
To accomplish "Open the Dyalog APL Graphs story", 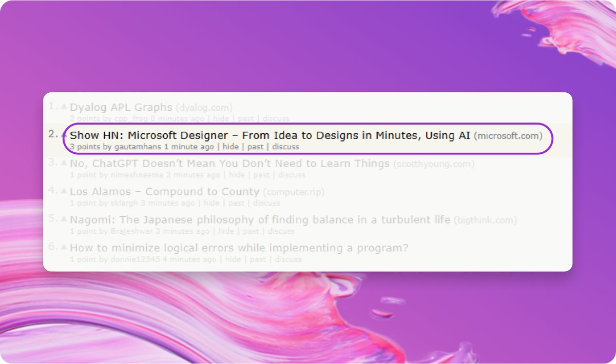I will 121,108.
